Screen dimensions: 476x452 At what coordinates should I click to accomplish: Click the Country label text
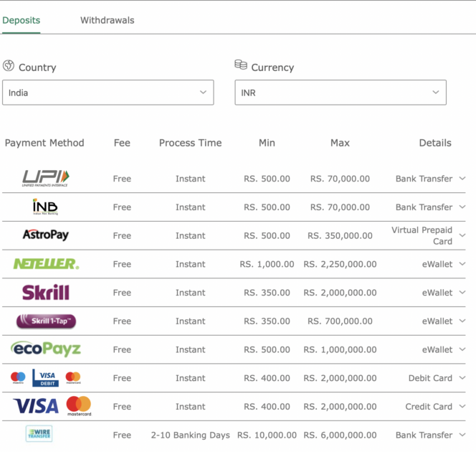(x=37, y=67)
